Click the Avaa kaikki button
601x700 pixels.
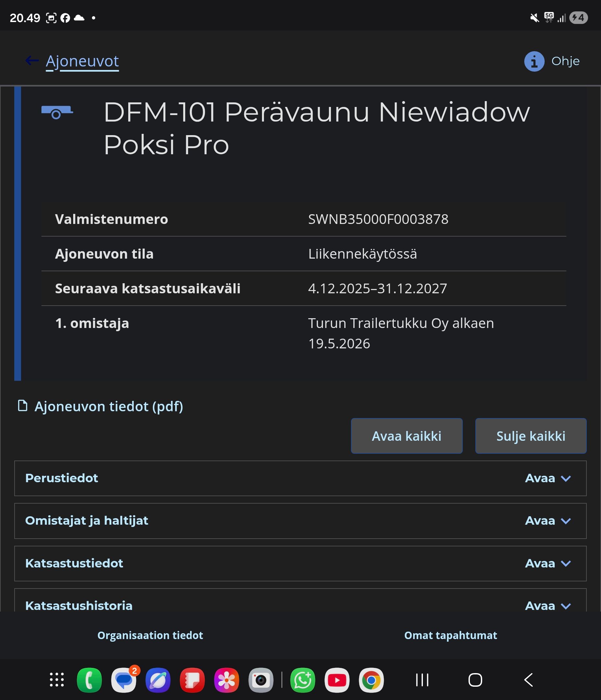[406, 436]
